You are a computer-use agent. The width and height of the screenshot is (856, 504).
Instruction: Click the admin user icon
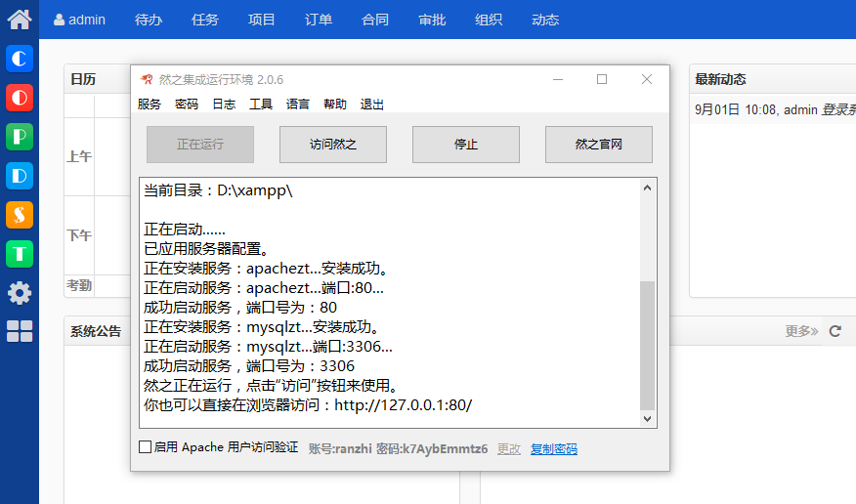pos(59,20)
